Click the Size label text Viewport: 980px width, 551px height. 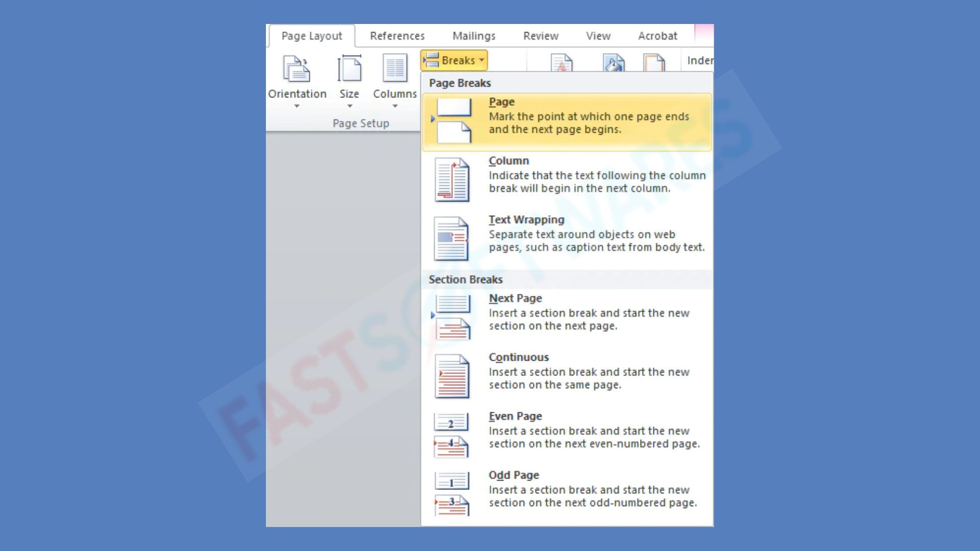(x=350, y=94)
